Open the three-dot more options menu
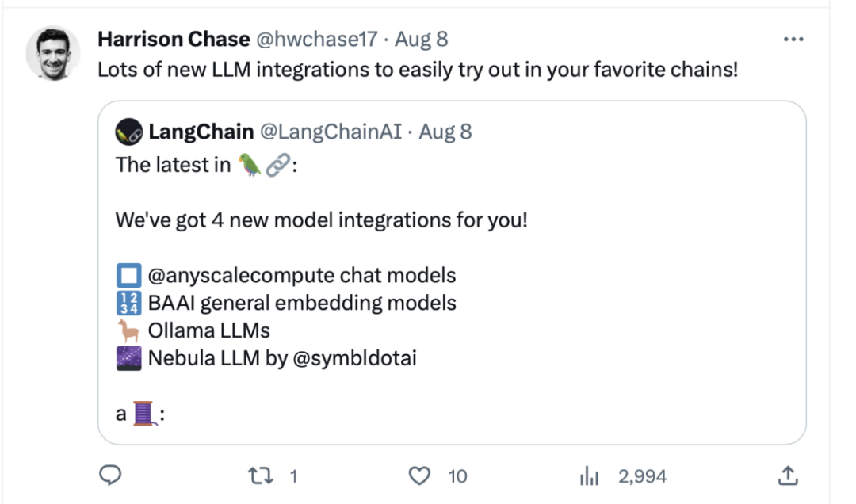 [793, 39]
